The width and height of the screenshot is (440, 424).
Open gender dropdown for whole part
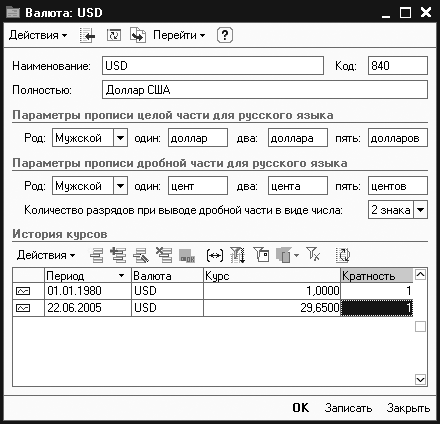click(x=120, y=138)
